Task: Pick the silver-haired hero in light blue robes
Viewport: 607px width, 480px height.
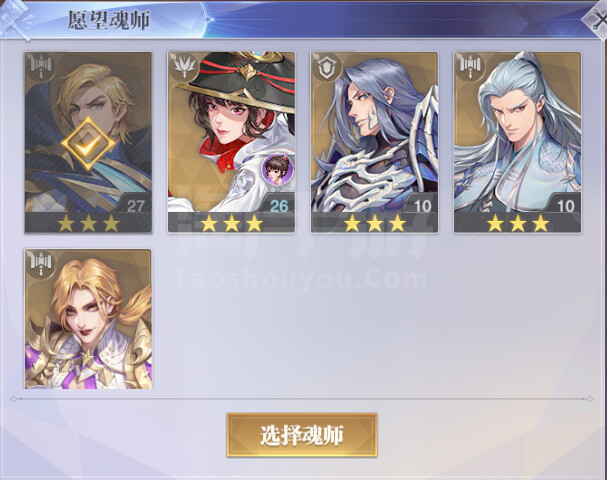Action: click(518, 142)
